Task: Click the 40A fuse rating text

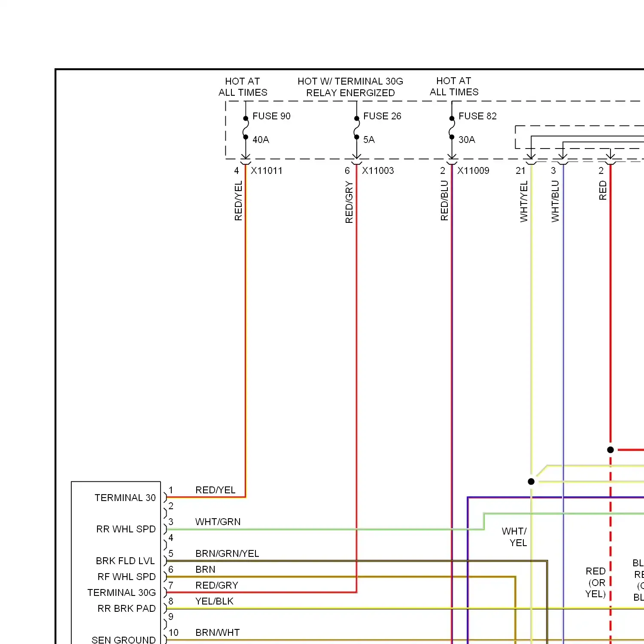Action: [261, 140]
